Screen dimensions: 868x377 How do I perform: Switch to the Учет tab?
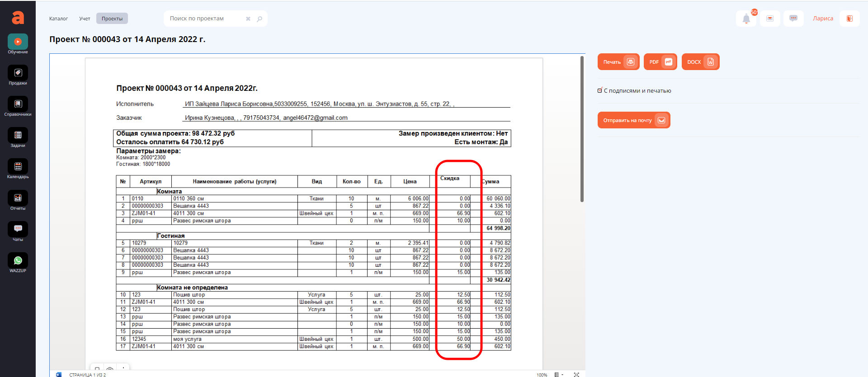coord(85,19)
